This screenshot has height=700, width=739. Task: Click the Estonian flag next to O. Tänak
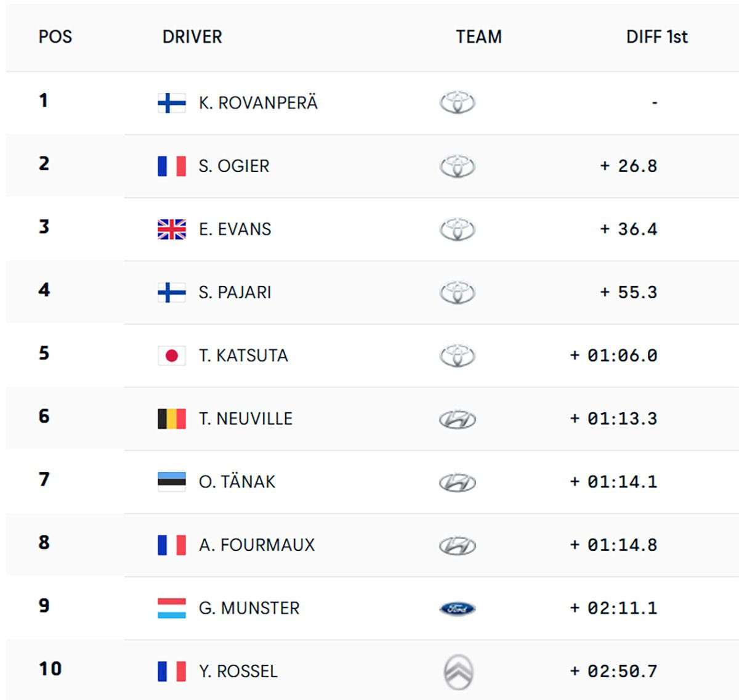pyautogui.click(x=172, y=482)
